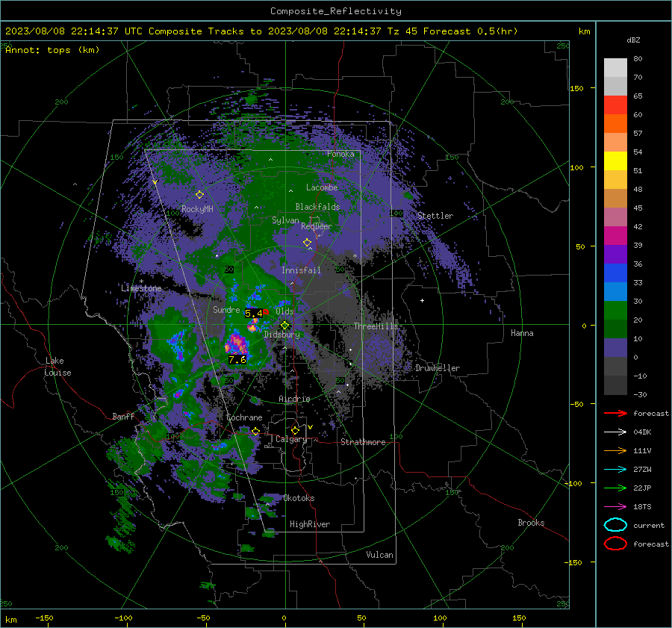Click the Drumheller city label
The width and height of the screenshot is (672, 628).
[x=438, y=368]
